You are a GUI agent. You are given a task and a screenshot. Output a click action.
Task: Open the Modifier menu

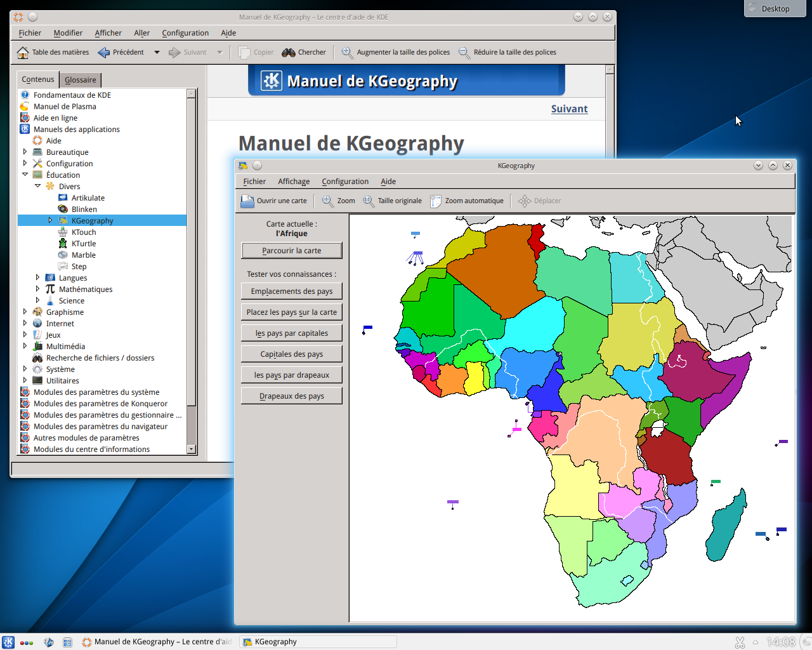coord(68,33)
